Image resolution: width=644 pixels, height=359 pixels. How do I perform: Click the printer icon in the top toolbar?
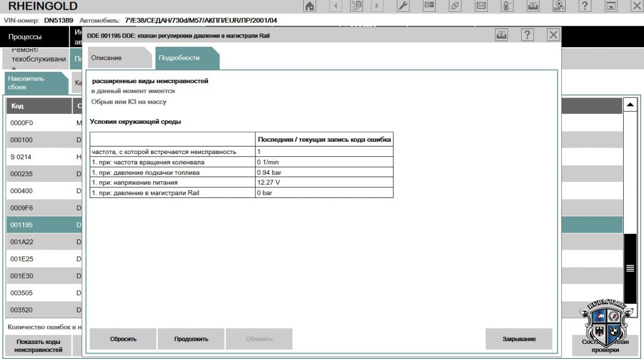[x=533, y=6]
